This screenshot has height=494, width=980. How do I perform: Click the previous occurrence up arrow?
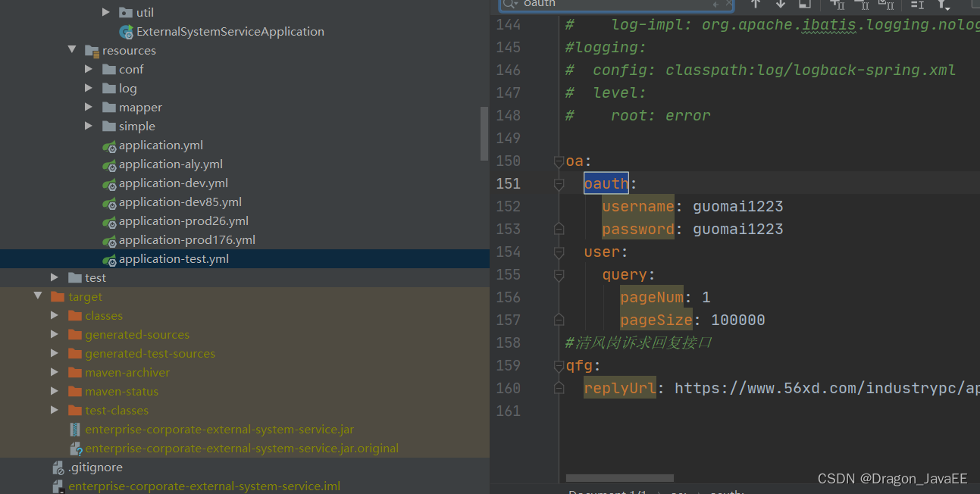point(756,5)
